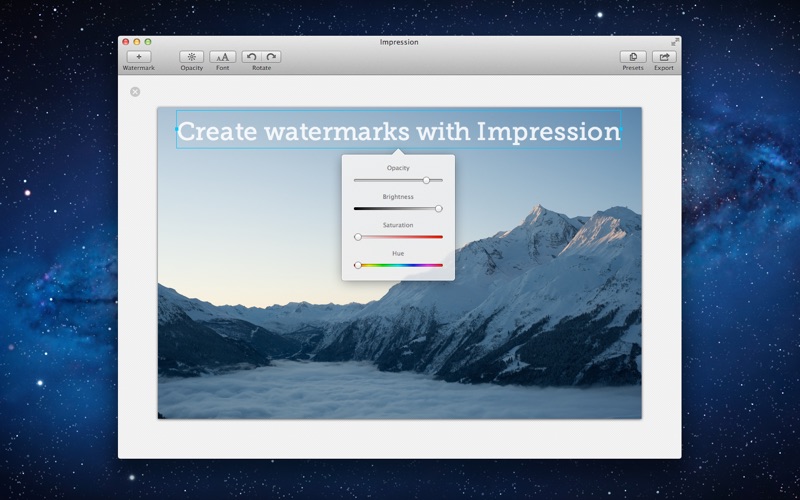Remove the image using gray X circle
The image size is (800, 500).
tap(135, 92)
